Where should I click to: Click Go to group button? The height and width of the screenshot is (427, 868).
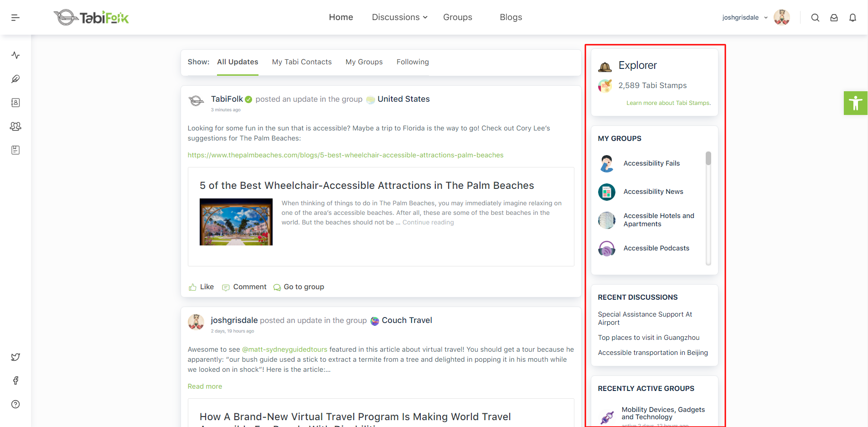(299, 287)
